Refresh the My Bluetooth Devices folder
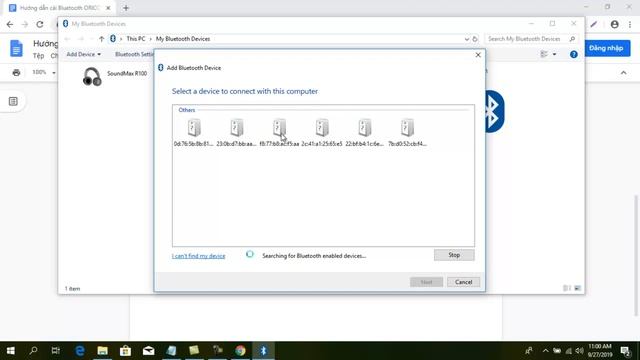This screenshot has height=360, width=640. coord(475,39)
